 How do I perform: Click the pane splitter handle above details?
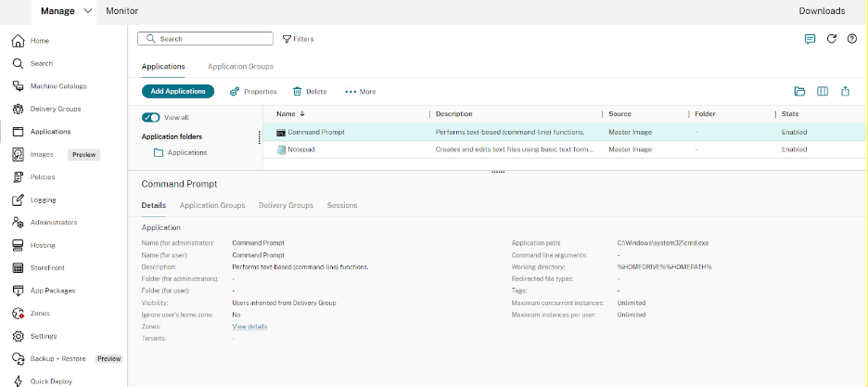pyautogui.click(x=497, y=172)
